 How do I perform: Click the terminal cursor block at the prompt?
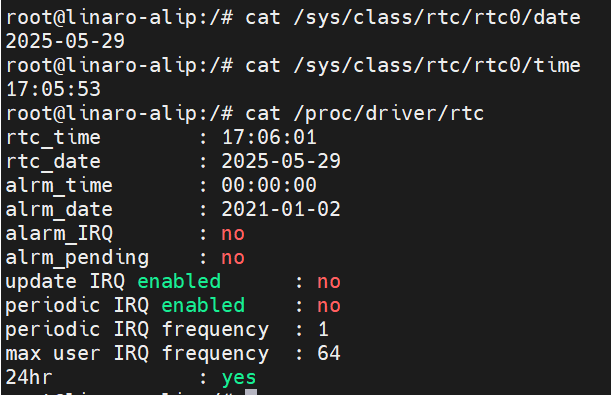pos(251,392)
